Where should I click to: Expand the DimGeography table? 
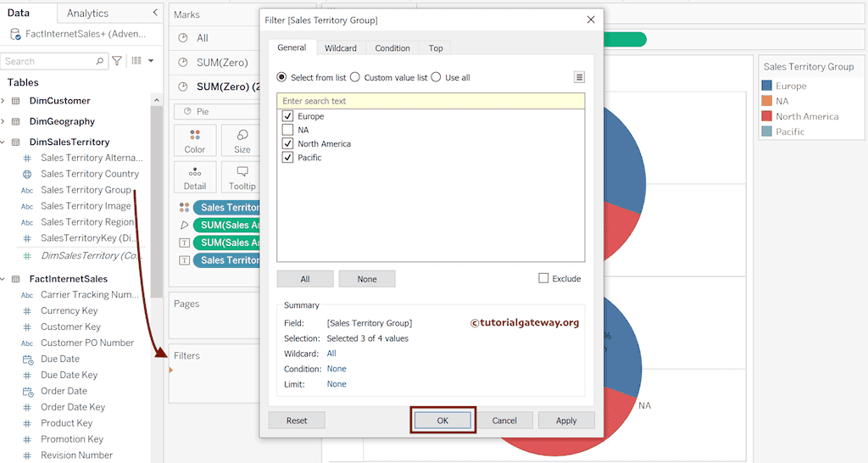(x=3, y=121)
